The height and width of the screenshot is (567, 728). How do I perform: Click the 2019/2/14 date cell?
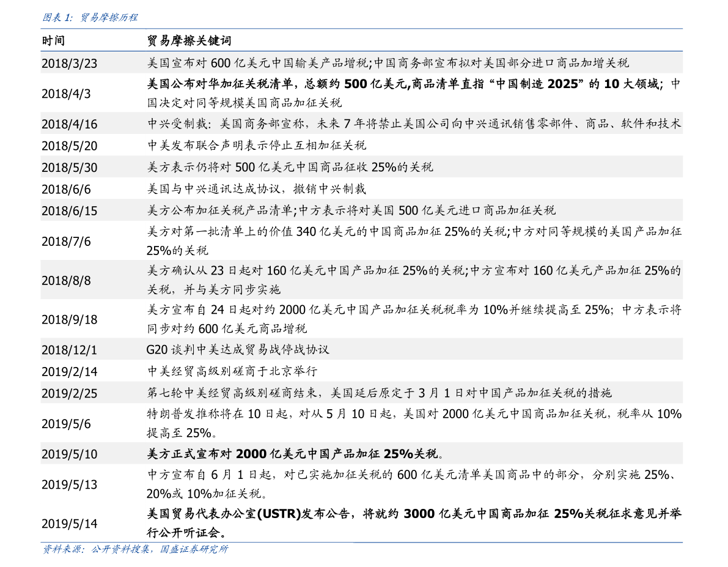pyautogui.click(x=70, y=372)
